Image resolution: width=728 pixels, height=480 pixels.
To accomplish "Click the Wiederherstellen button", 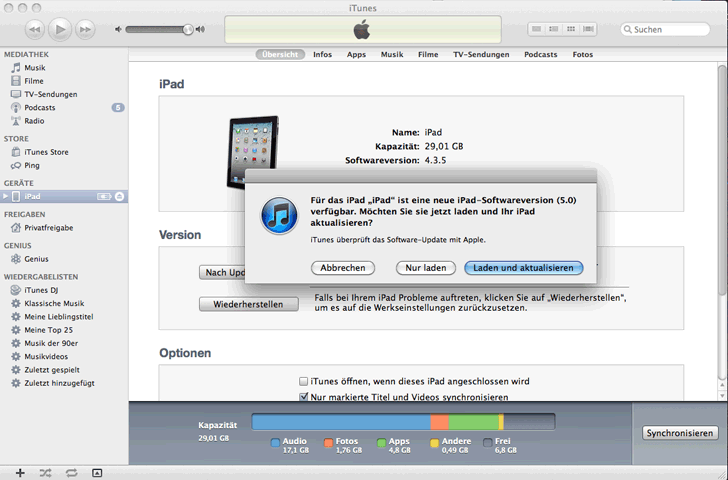I will [x=248, y=304].
